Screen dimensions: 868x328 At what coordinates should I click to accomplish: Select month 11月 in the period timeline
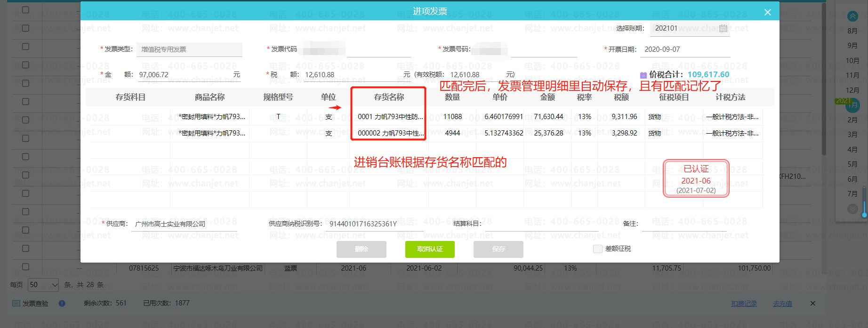[x=852, y=75]
